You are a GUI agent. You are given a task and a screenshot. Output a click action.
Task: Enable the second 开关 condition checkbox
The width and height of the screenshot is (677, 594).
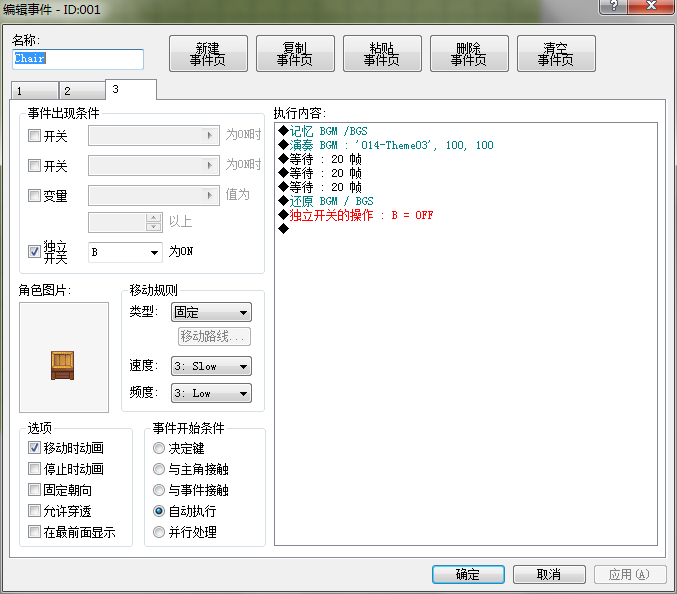pos(35,166)
